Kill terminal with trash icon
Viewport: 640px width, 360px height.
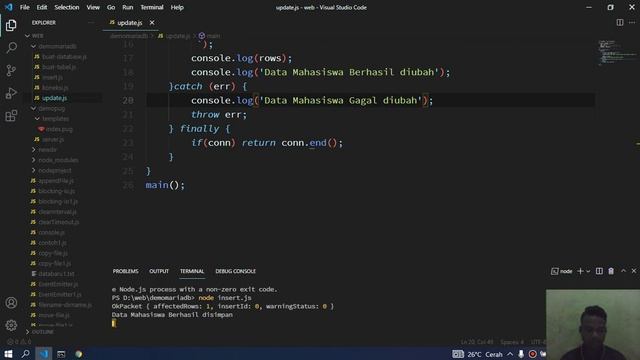611,271
